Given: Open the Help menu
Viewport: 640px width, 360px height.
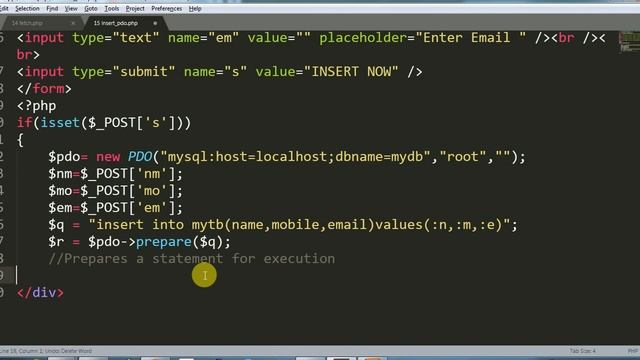Looking at the screenshot, I should [195, 9].
